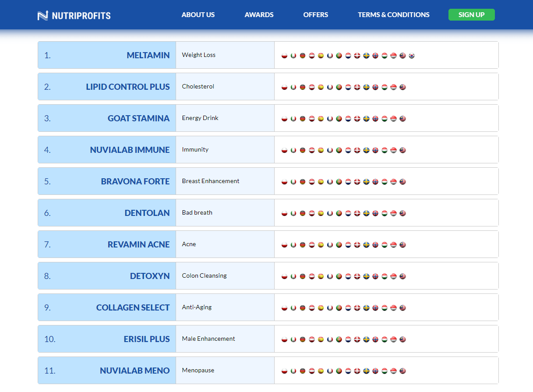The width and height of the screenshot is (533, 392).
Task: Click the Spain flag in Nuvialab Immune row
Action: pyautogui.click(x=321, y=150)
